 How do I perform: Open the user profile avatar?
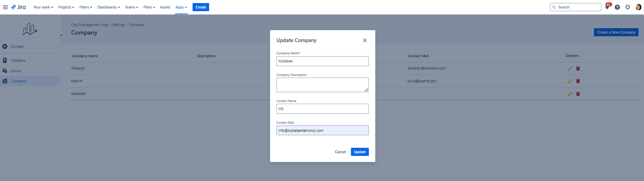638,7
